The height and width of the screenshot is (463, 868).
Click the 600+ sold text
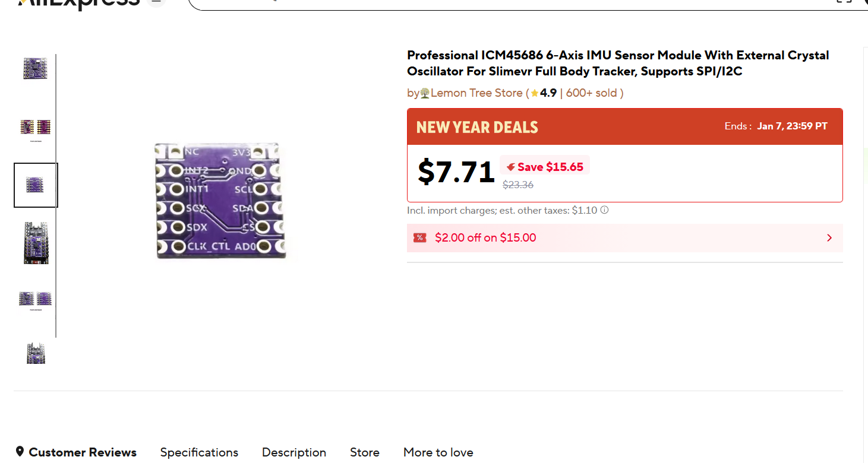click(592, 93)
